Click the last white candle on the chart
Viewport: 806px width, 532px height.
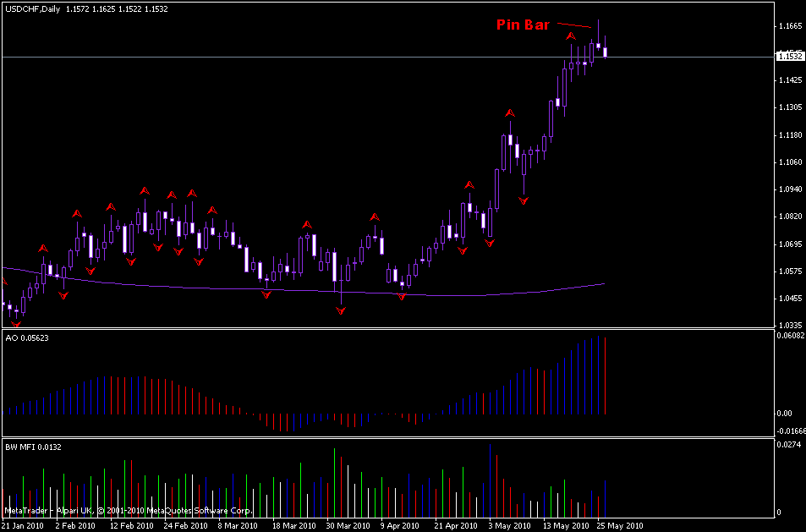click(x=605, y=52)
